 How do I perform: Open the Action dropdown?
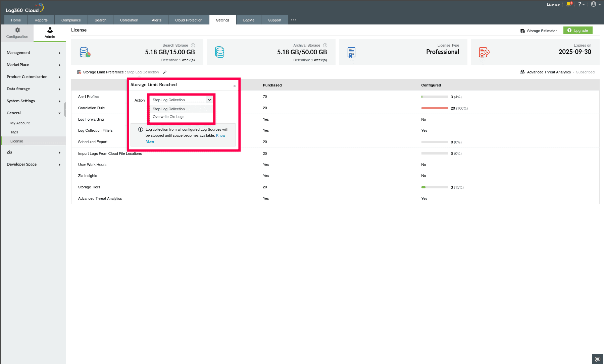pos(182,100)
